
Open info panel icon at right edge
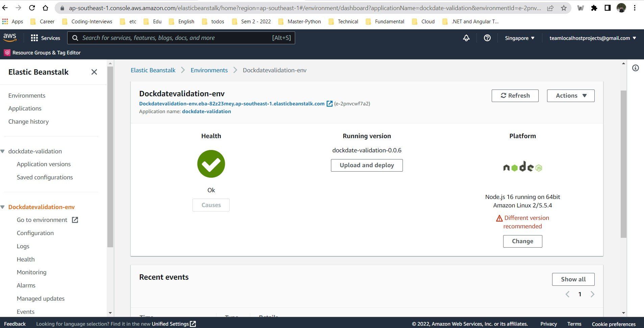click(x=635, y=68)
